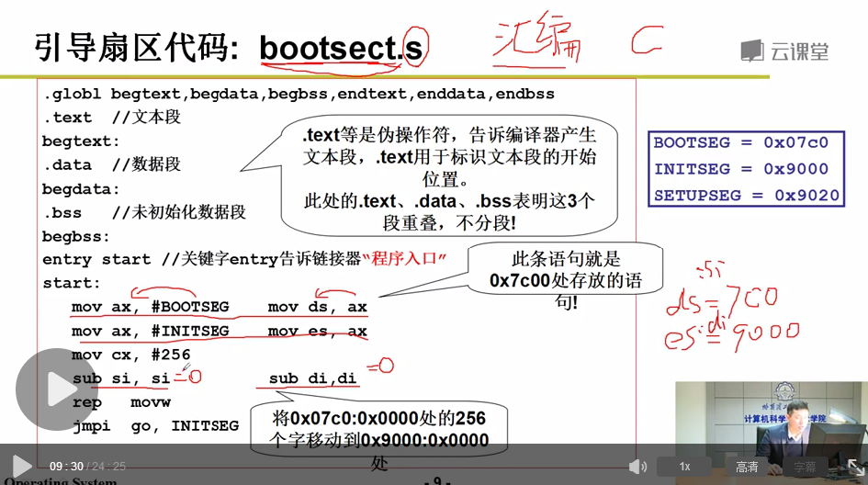Resume playback with the small play icon
The width and height of the screenshot is (868, 485).
[x=22, y=467]
